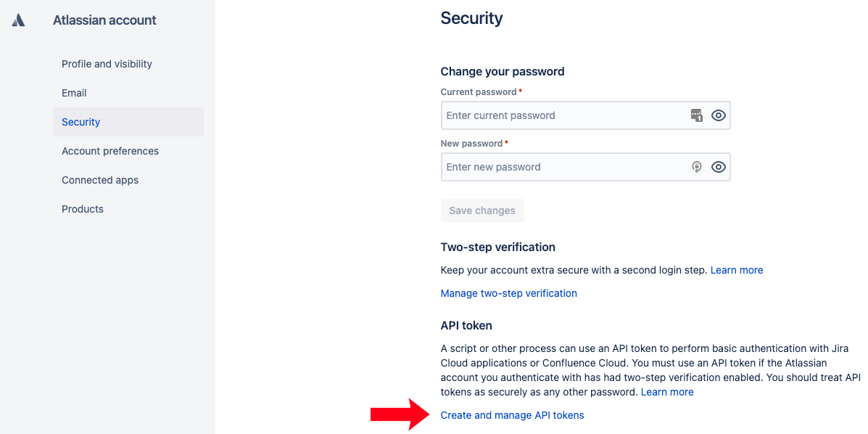Viewport: 868px width, 434px height.
Task: Open Learn more about two-step verification
Action: (737, 270)
